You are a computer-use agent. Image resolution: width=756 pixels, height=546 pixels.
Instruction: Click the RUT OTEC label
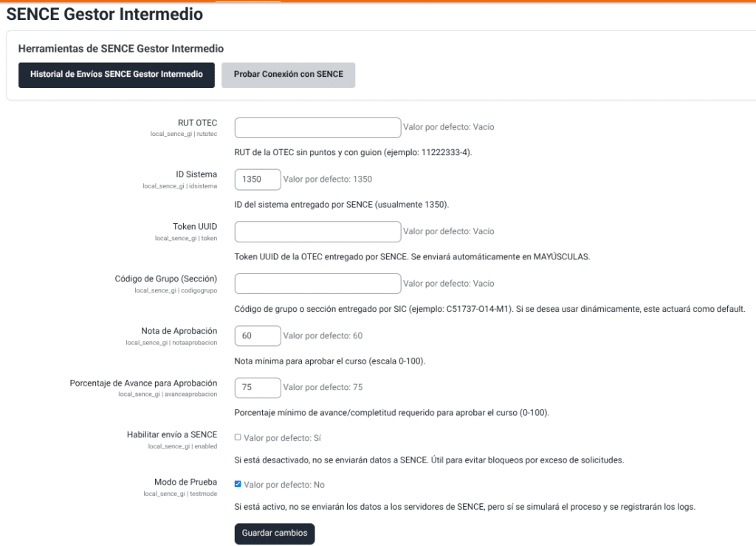tap(197, 123)
